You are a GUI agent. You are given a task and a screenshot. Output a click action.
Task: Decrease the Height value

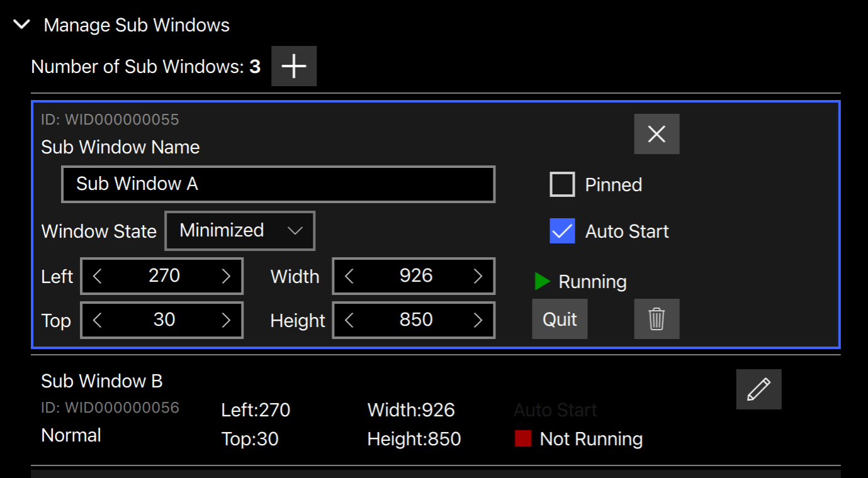349,320
